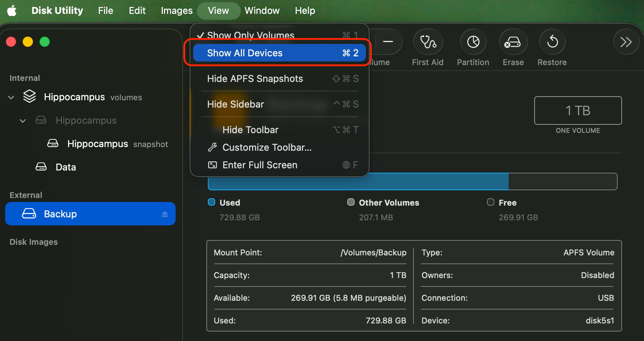Viewport: 644px width, 341px height.
Task: Click the Partition pie-chart icon
Action: tap(473, 42)
